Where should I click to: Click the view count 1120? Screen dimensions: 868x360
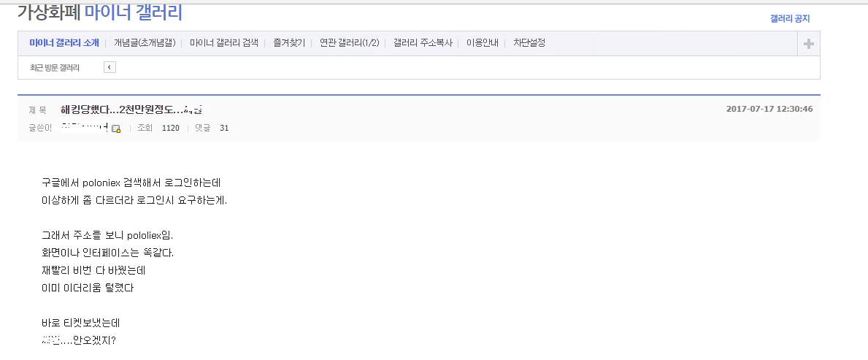point(171,129)
